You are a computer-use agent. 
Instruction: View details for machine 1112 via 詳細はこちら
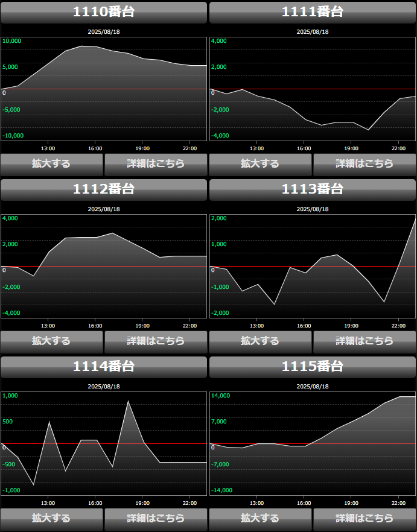[x=156, y=342]
